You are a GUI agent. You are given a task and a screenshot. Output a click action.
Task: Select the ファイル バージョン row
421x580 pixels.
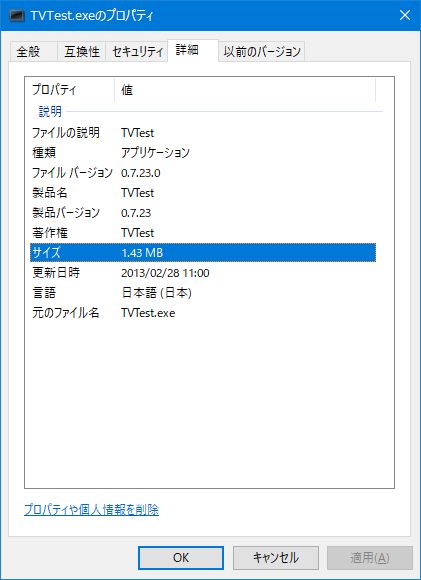pyautogui.click(x=203, y=172)
